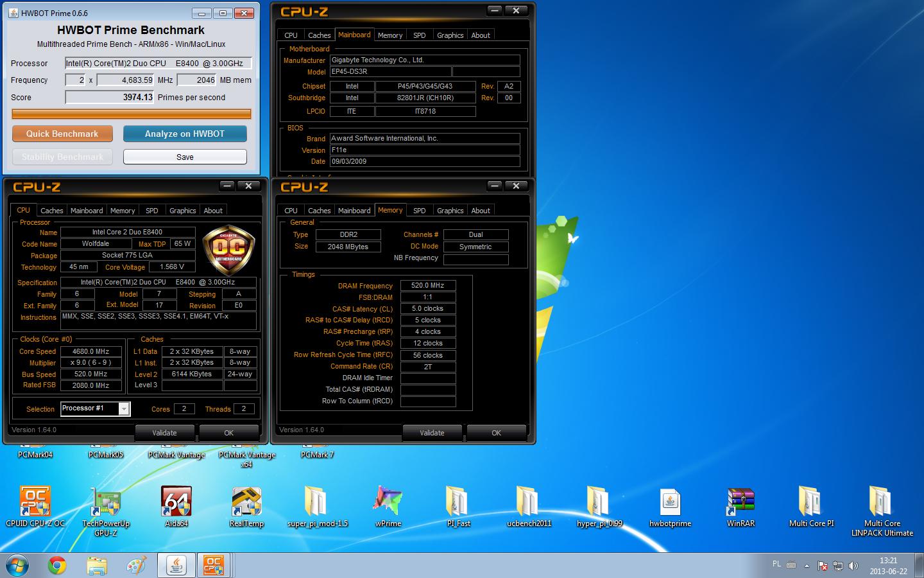Select Memory tab in CPU-Z Mainboard window
The image size is (924, 578).
[390, 35]
